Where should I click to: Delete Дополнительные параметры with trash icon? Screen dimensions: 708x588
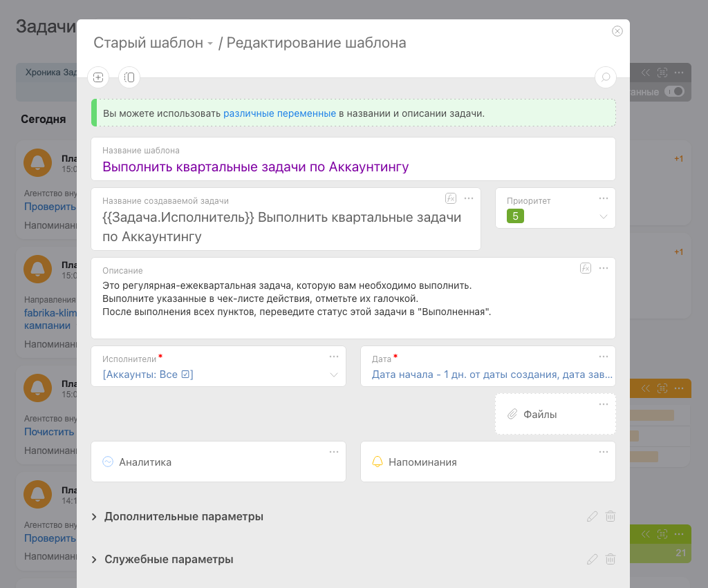tap(610, 516)
